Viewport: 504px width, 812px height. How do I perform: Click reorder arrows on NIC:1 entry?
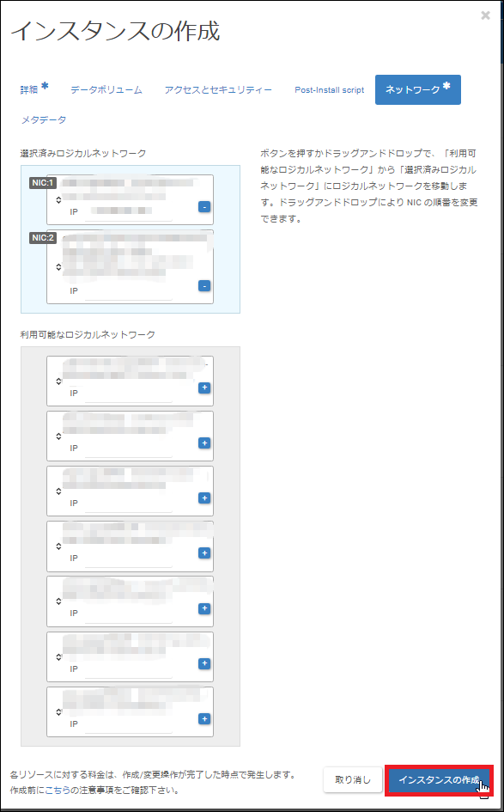coord(58,199)
